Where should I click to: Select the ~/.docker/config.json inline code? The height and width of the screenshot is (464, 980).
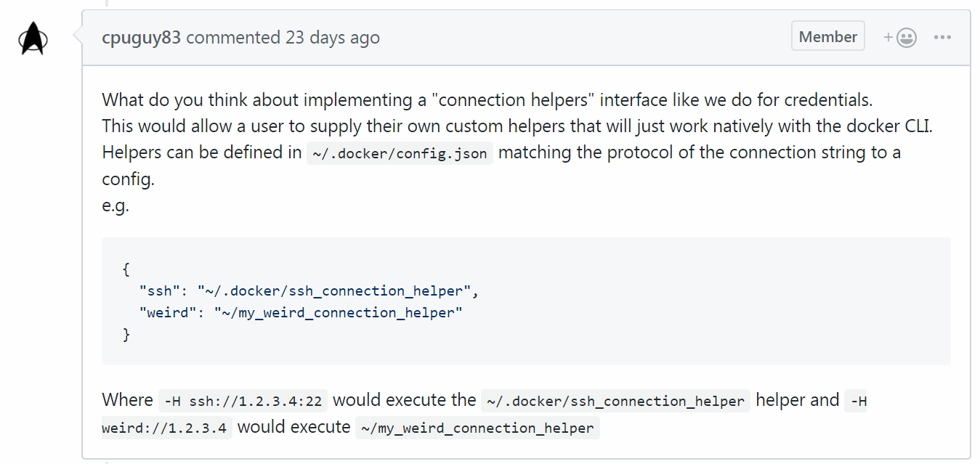(x=400, y=152)
